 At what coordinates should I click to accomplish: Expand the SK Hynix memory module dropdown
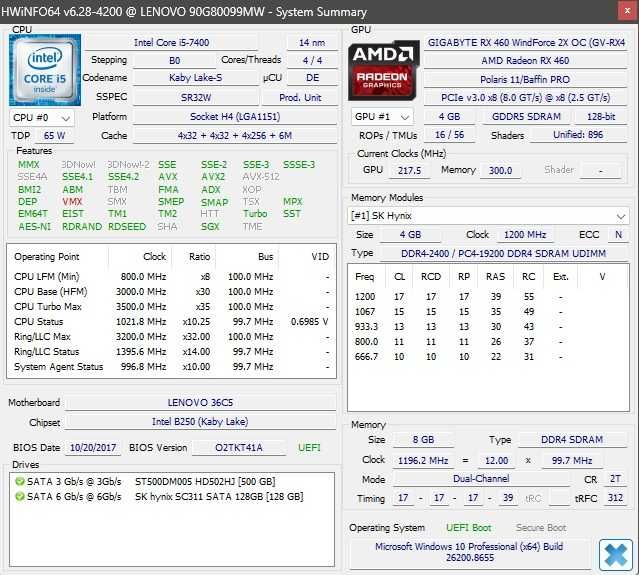488,216
